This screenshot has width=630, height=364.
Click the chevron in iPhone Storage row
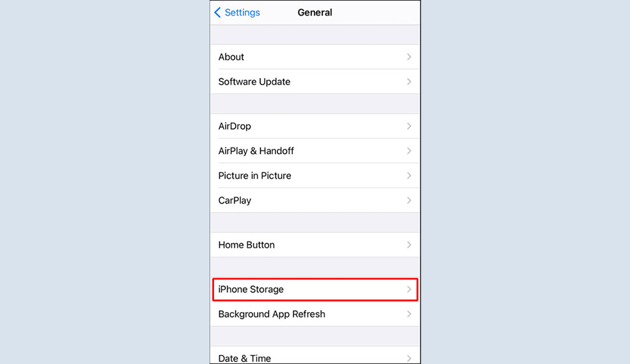click(409, 289)
